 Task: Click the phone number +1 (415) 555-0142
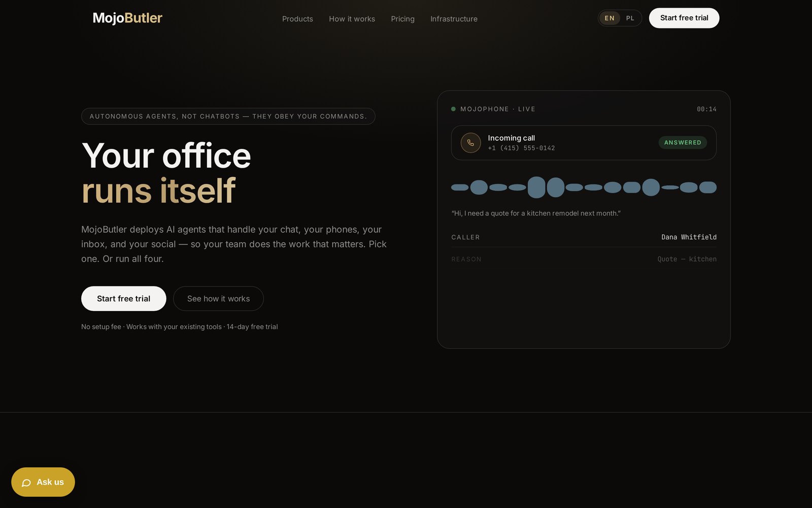coord(521,148)
